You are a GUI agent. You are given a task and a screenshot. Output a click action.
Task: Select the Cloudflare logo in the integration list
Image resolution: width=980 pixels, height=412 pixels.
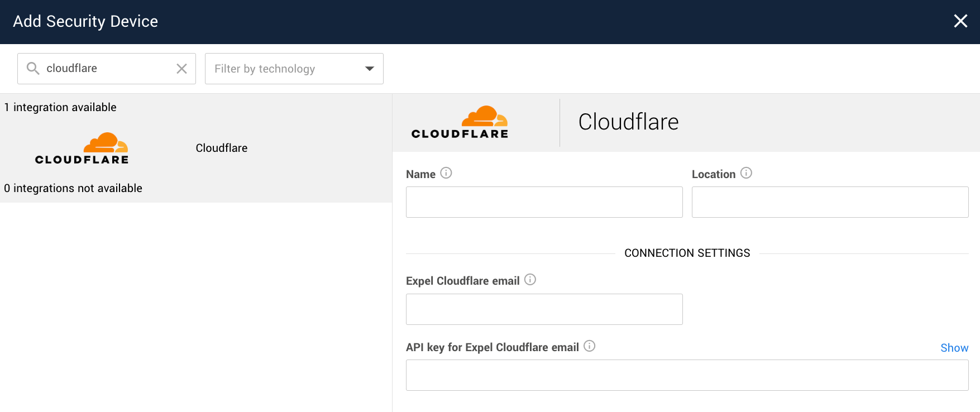[82, 148]
